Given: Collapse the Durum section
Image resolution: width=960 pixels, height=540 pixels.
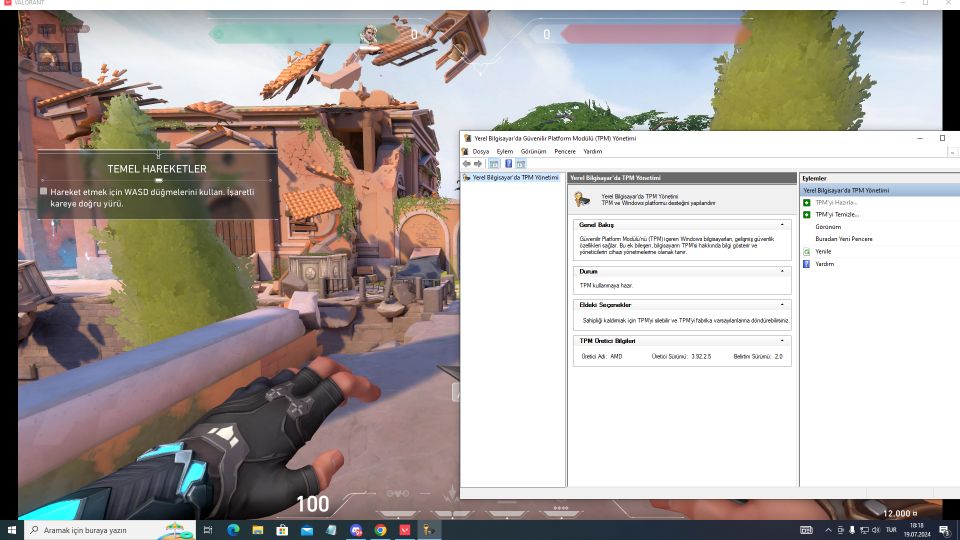Looking at the screenshot, I should (x=782, y=271).
